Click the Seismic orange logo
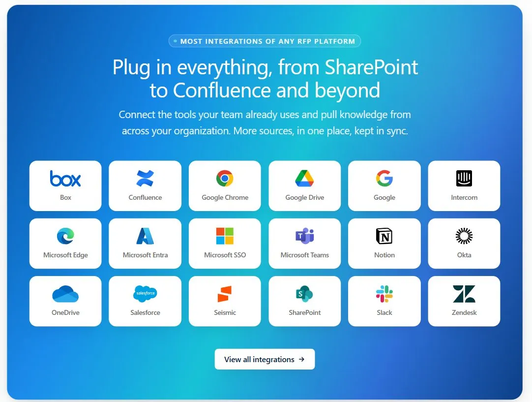532x402 pixels. click(x=225, y=294)
